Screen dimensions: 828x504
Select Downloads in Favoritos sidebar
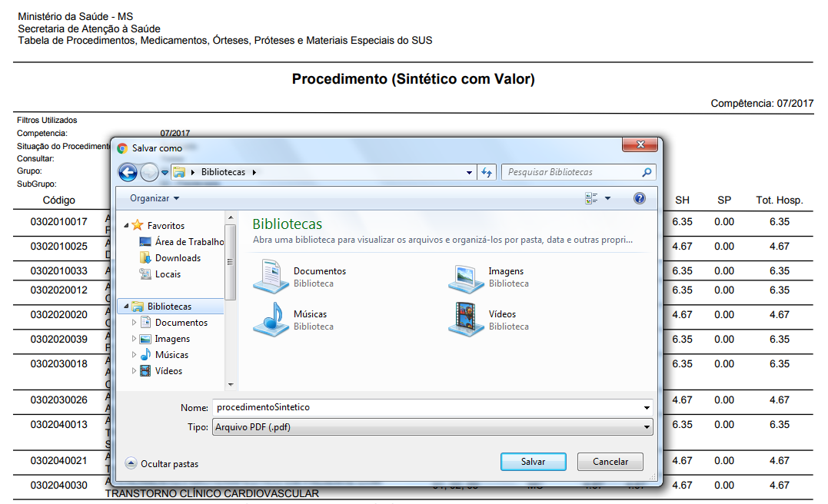pos(178,258)
